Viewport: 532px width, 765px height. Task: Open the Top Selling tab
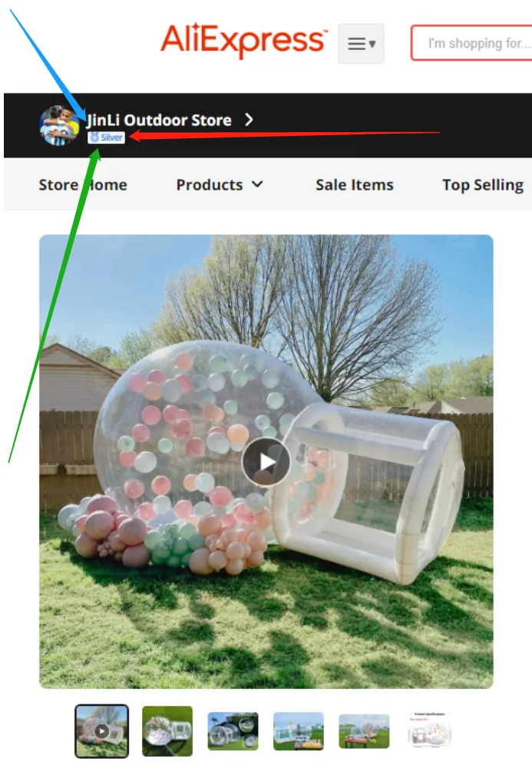click(483, 185)
